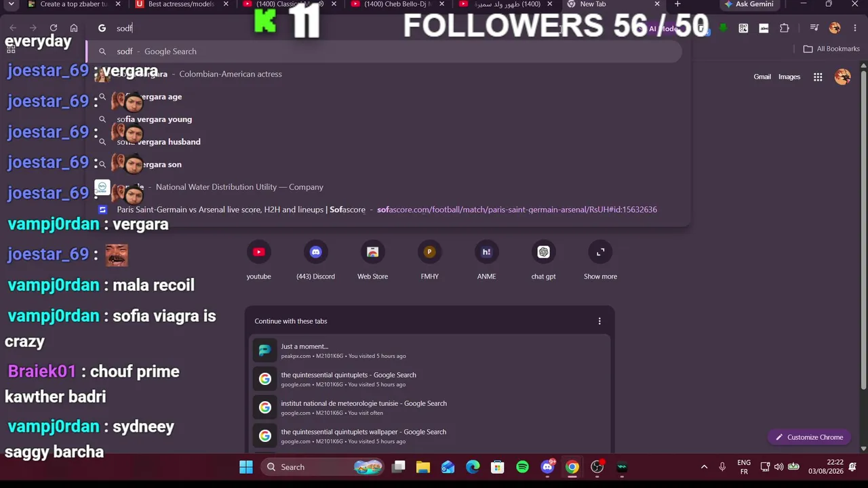This screenshot has height=488, width=868.
Task: Open the volume tray icon
Action: point(778,467)
